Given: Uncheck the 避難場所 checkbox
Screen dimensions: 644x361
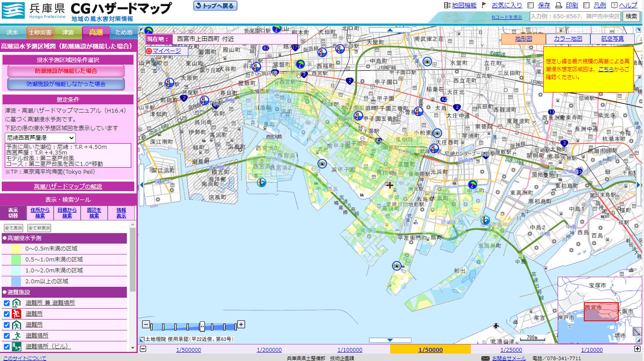Looking at the screenshot, I should [x=6, y=335].
